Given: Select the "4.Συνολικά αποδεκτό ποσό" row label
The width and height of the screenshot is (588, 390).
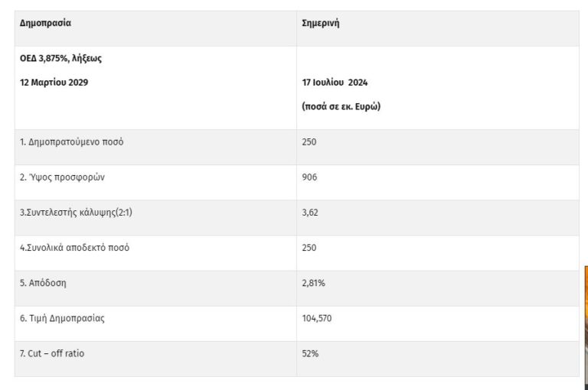Looking at the screenshot, I should [75, 248].
